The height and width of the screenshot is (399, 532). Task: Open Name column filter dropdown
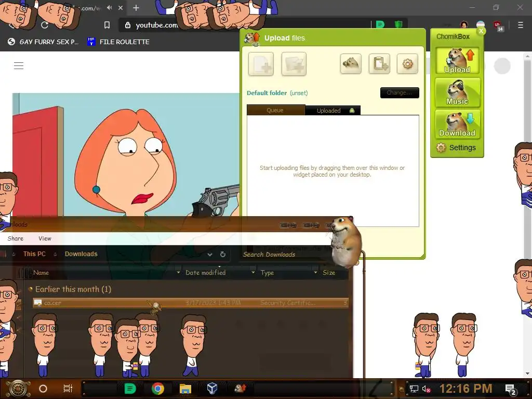(179, 272)
